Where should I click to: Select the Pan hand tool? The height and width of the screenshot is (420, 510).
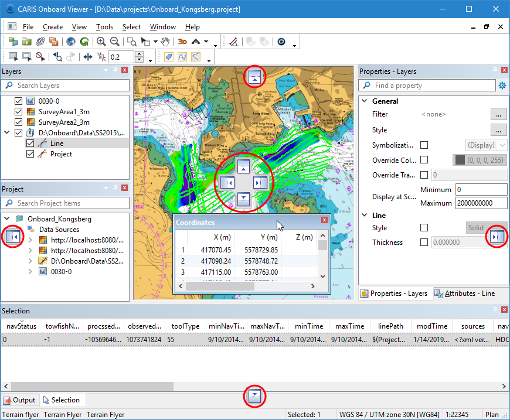point(166,42)
